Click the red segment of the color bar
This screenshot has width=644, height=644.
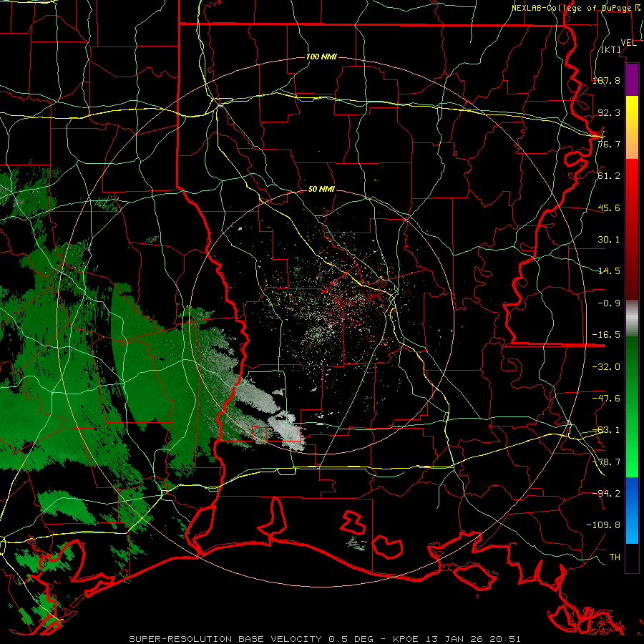632,229
